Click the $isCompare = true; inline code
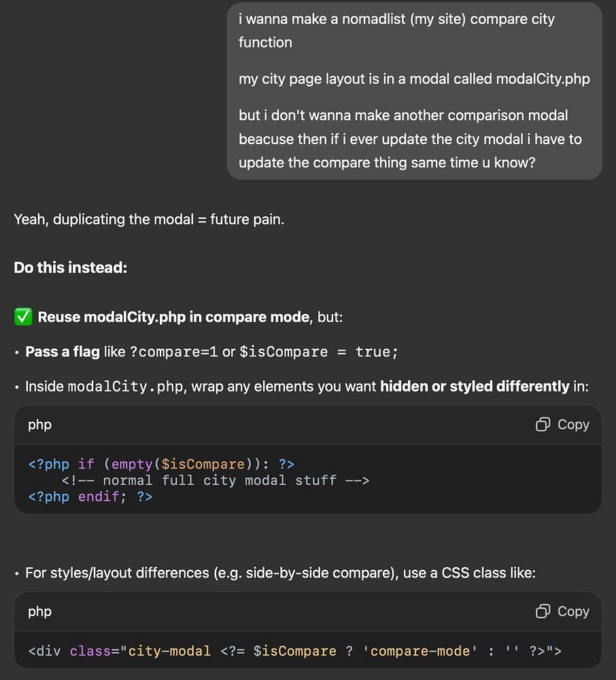The height and width of the screenshot is (680, 616). [x=319, y=352]
